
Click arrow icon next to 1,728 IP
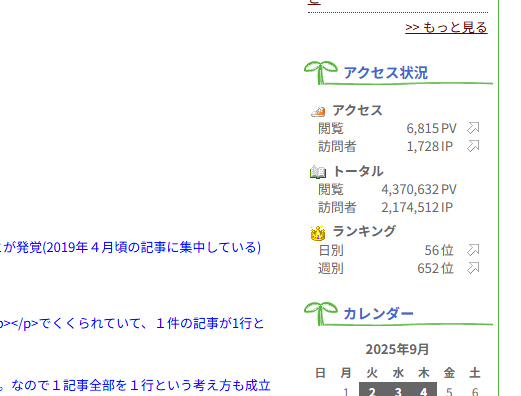tap(473, 146)
